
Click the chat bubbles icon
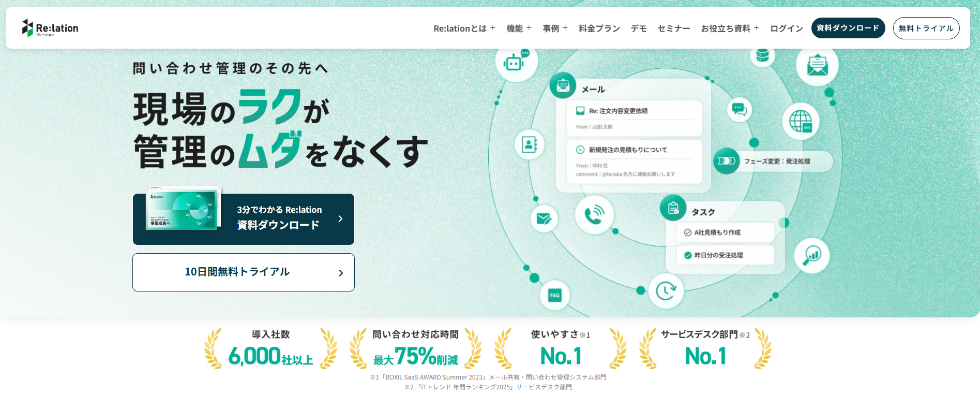740,109
